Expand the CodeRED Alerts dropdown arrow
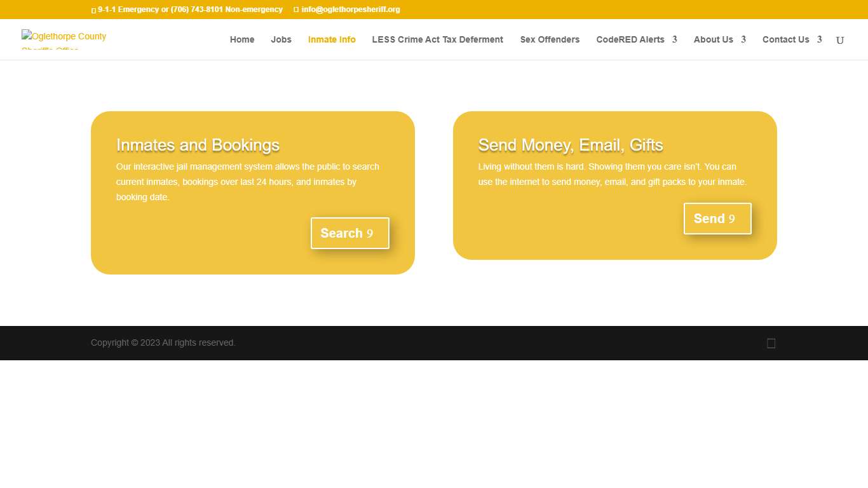 (x=674, y=39)
